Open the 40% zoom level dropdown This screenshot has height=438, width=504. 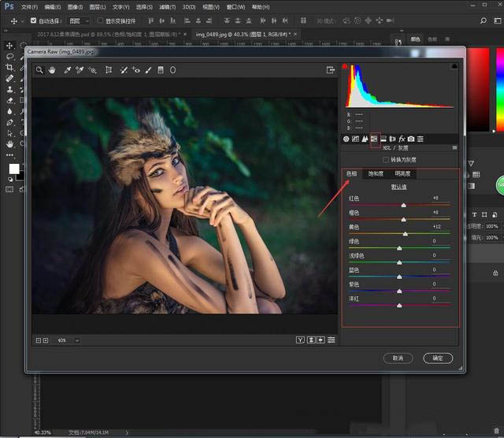coord(76,340)
